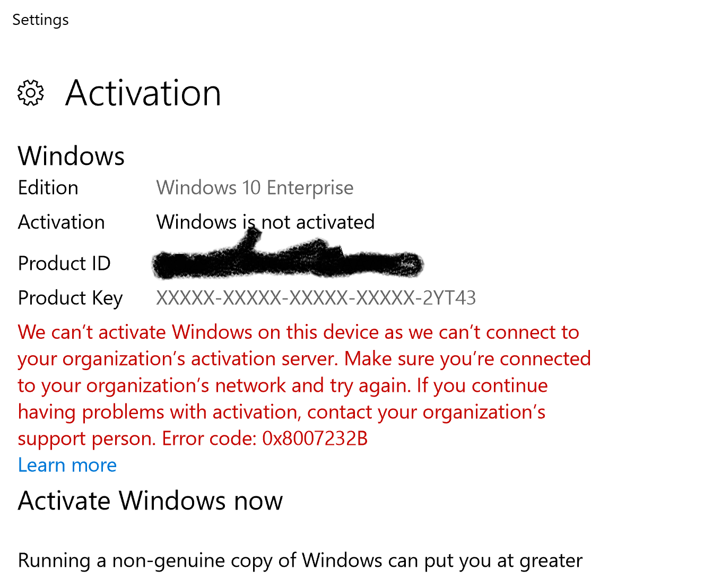Click the blacked-out Product ID value

(288, 260)
